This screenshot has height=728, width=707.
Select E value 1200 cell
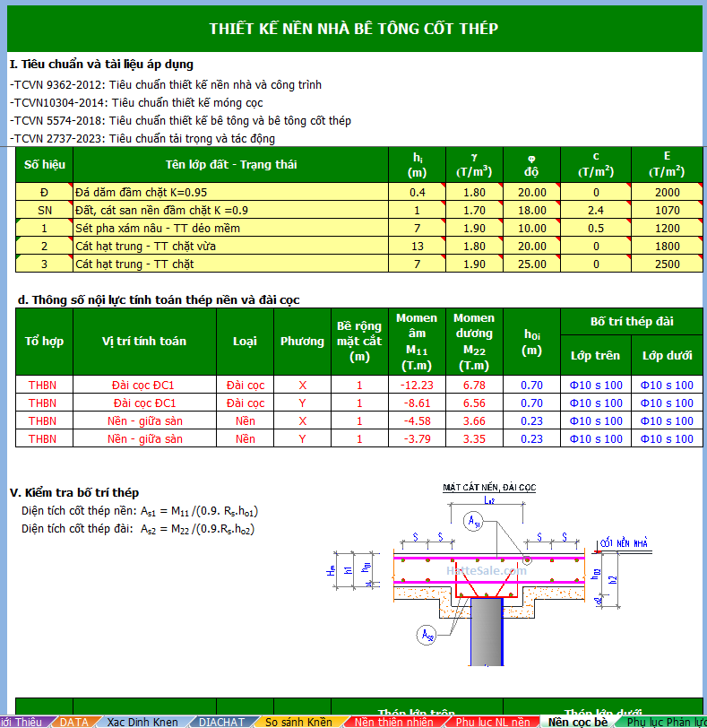[667, 229]
